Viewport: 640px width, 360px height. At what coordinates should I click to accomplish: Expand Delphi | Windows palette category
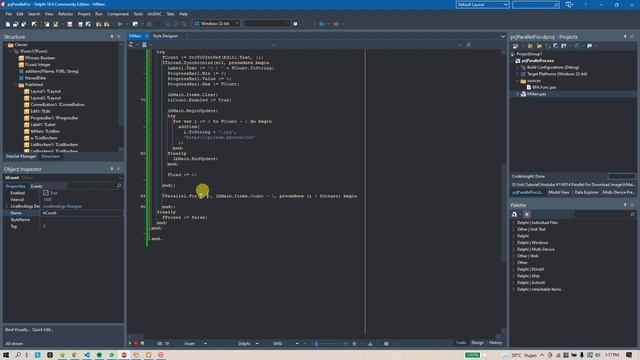[514, 243]
